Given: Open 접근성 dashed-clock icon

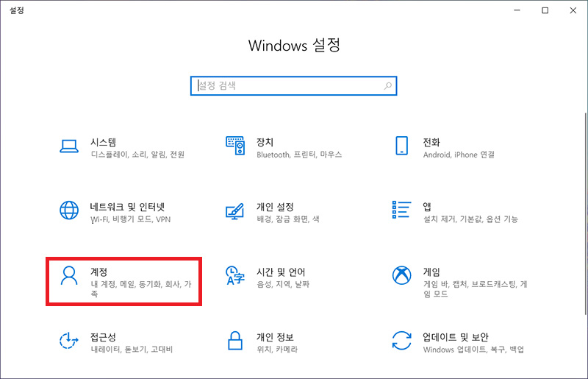Looking at the screenshot, I should click(69, 340).
